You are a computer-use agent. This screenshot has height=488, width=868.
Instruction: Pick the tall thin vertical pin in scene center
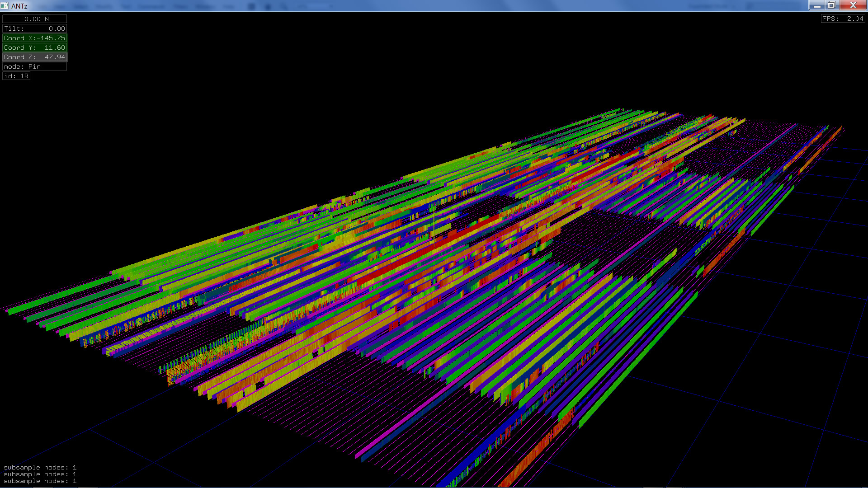click(434, 226)
